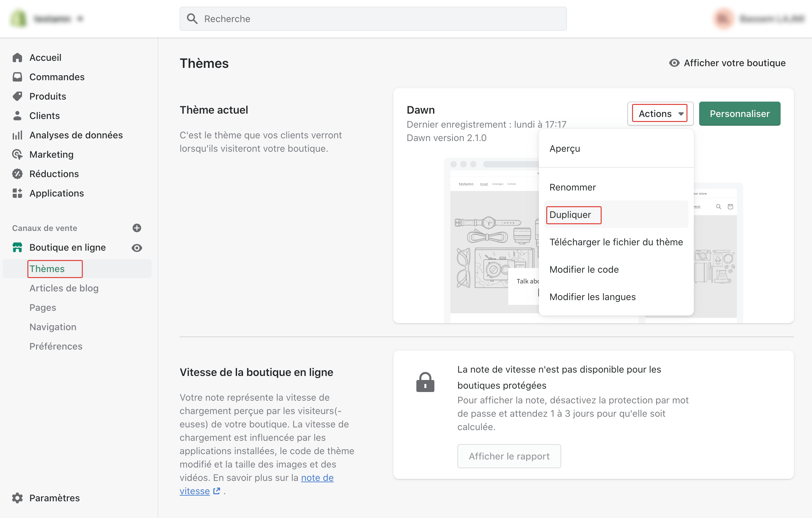Add a sales channel with plus icon

point(137,228)
